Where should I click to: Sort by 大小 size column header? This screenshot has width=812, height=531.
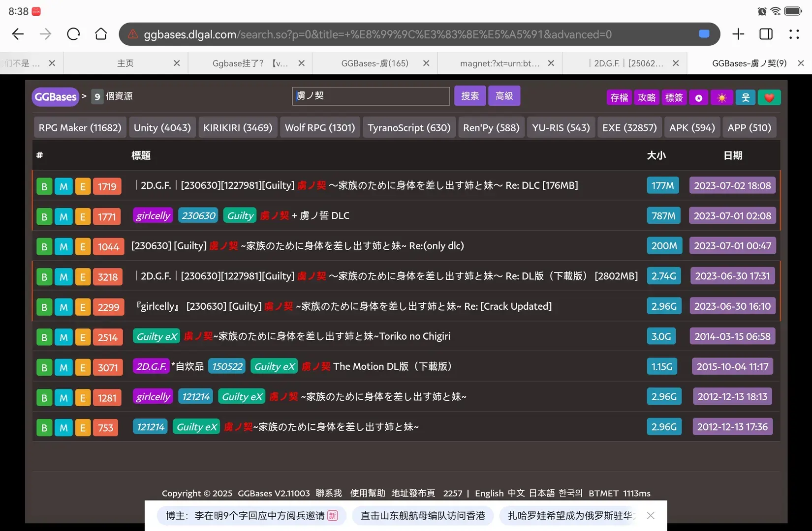pyautogui.click(x=656, y=155)
